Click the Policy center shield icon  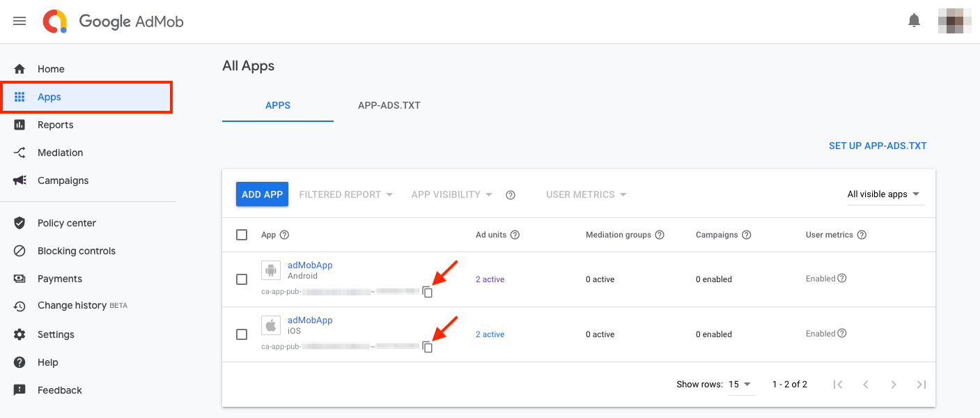tap(20, 223)
